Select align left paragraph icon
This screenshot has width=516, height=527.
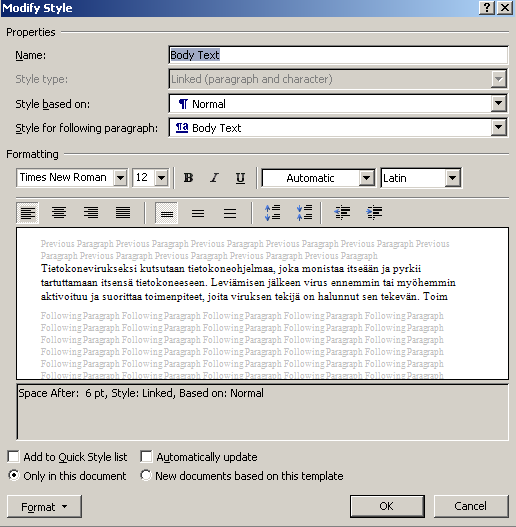pos(28,213)
